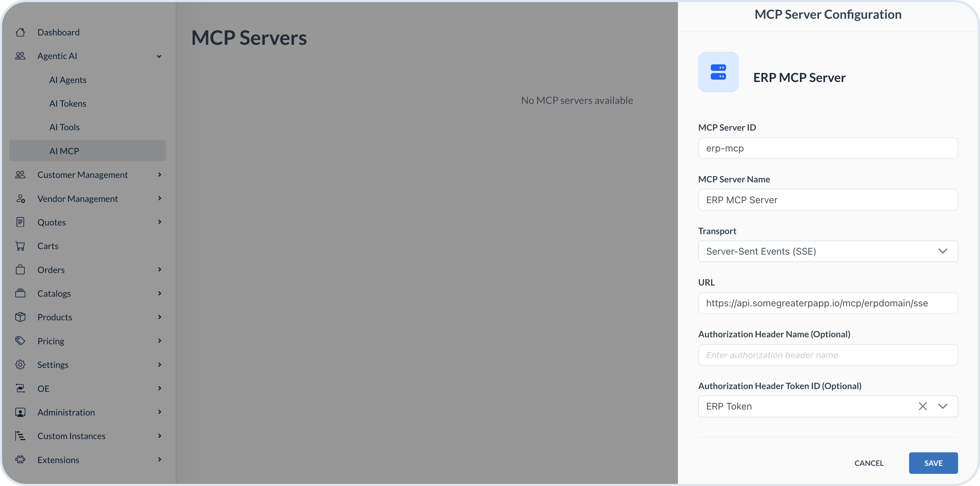
Task: Select AI Agents in the sidebar
Action: pos(68,80)
